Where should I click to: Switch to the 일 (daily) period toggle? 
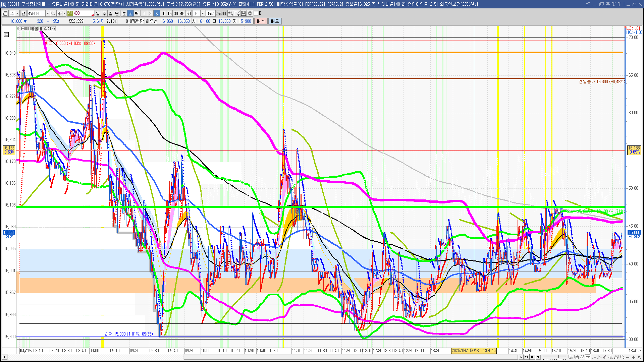(x=98, y=13)
